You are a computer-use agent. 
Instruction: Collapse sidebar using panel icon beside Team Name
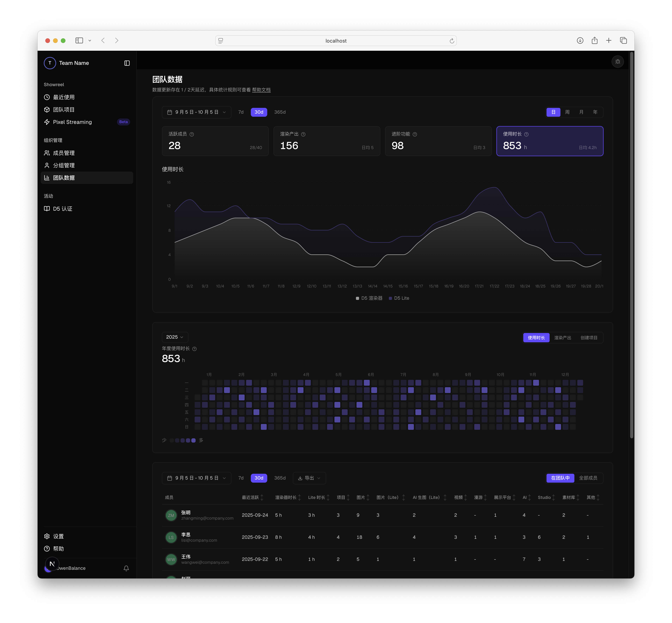coord(127,63)
